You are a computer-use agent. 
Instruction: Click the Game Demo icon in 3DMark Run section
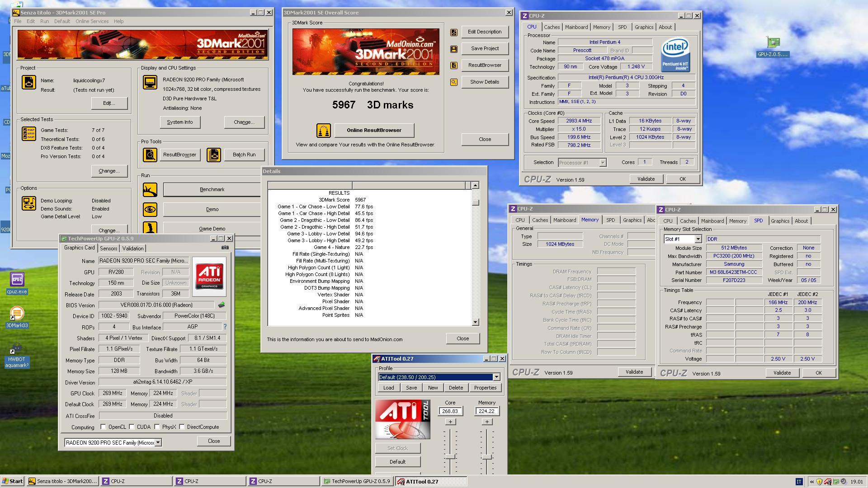(x=150, y=228)
